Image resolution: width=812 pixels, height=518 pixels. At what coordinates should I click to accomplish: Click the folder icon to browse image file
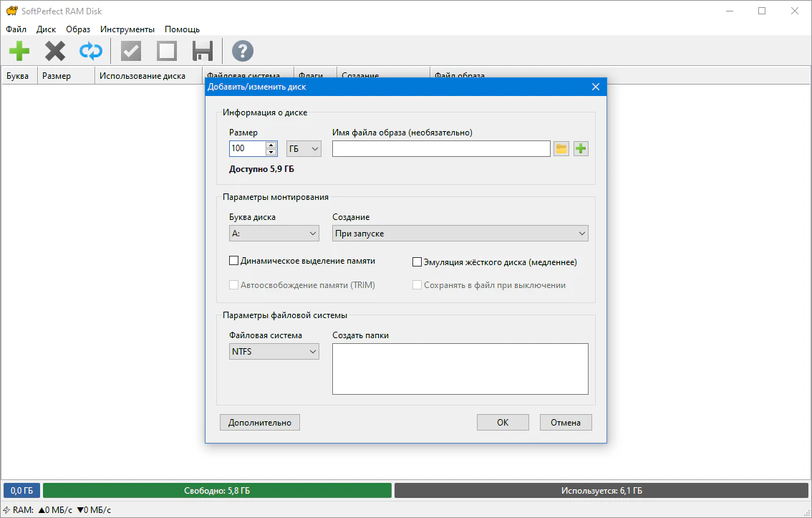(561, 148)
